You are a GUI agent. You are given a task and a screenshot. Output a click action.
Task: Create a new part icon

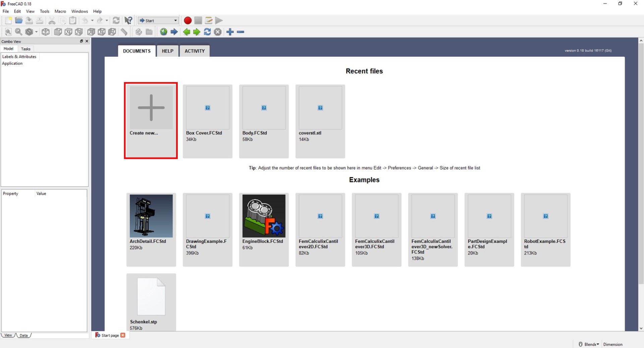[139, 32]
